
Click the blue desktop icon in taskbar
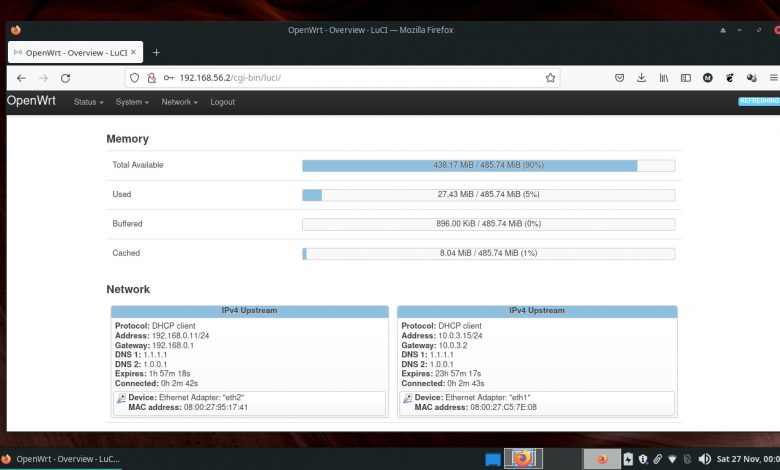coord(492,459)
